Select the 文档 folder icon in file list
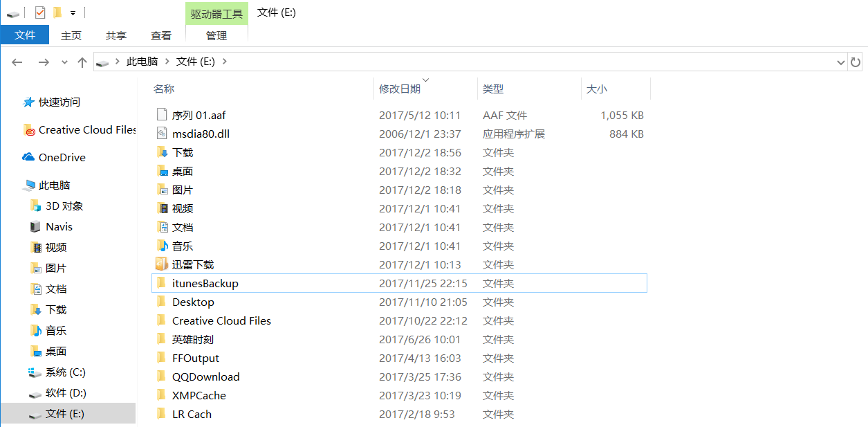Image resolution: width=868 pixels, height=427 pixels. (162, 227)
